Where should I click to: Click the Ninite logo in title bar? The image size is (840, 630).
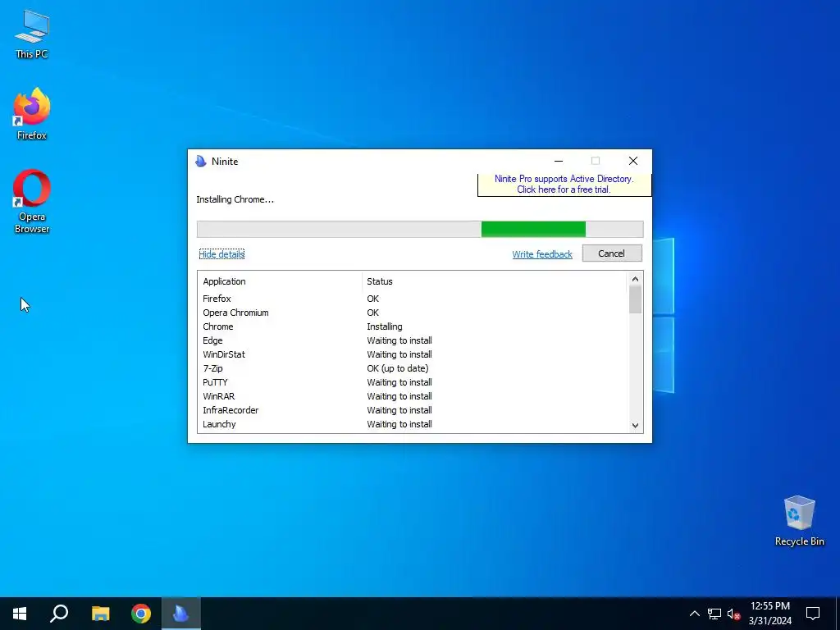coord(201,162)
